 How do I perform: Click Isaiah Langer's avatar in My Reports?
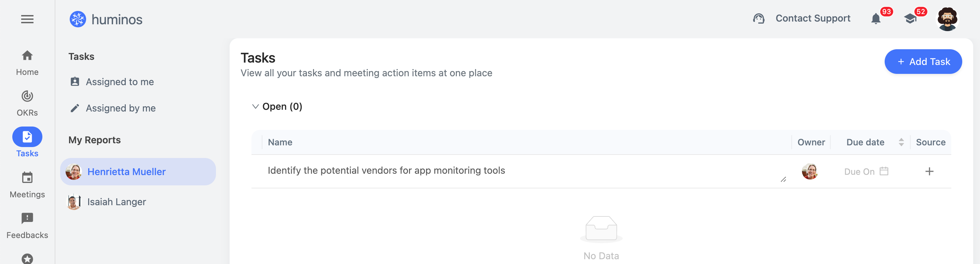coord(74,202)
